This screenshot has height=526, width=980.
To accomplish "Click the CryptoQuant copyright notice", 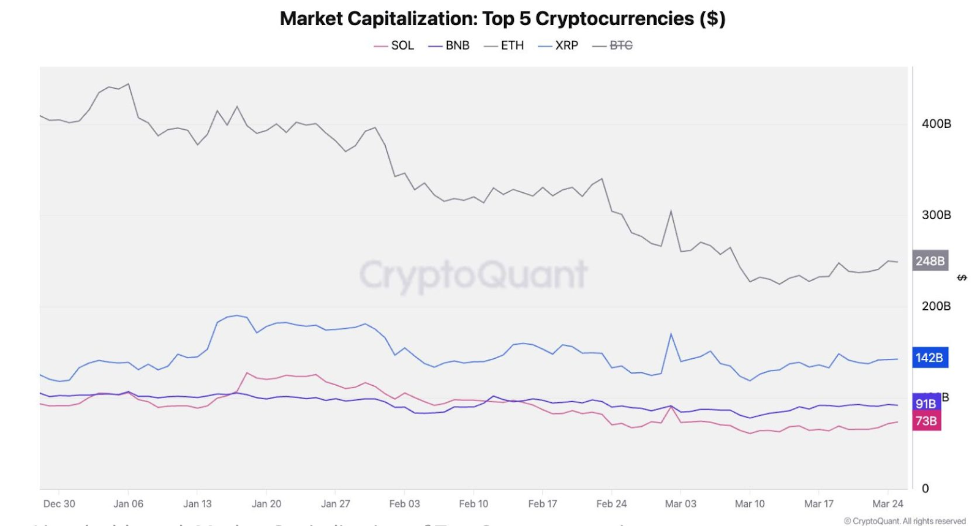I will [905, 521].
